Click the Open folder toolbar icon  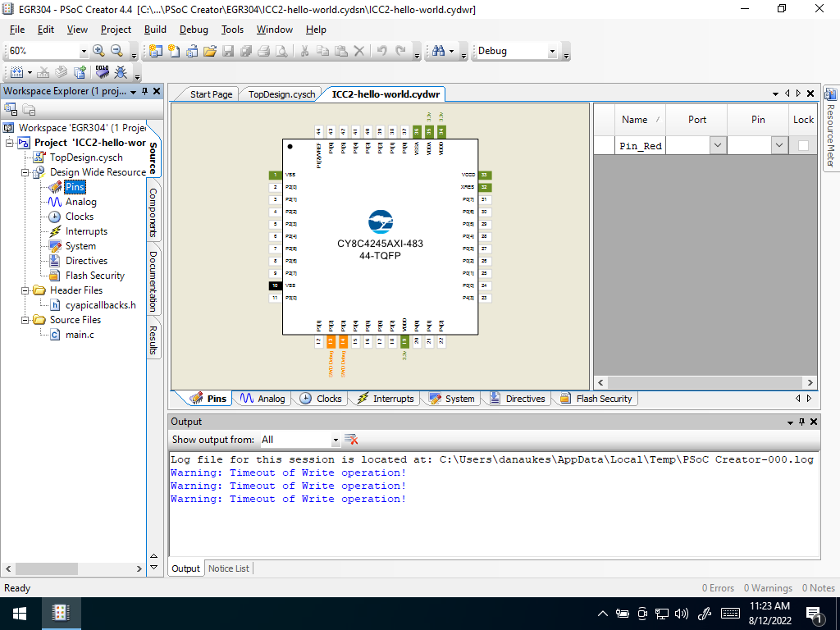(x=209, y=51)
